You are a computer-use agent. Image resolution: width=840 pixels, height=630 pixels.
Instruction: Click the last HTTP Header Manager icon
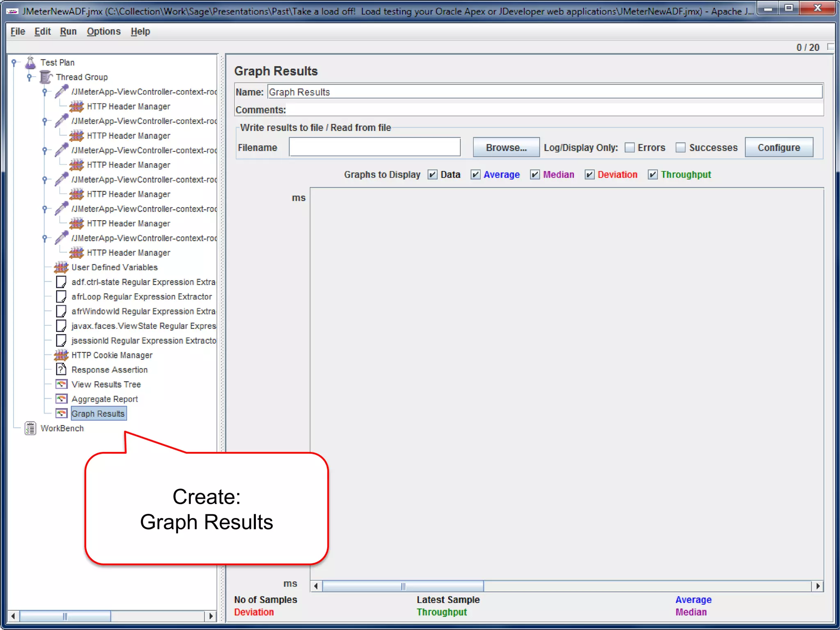point(77,253)
